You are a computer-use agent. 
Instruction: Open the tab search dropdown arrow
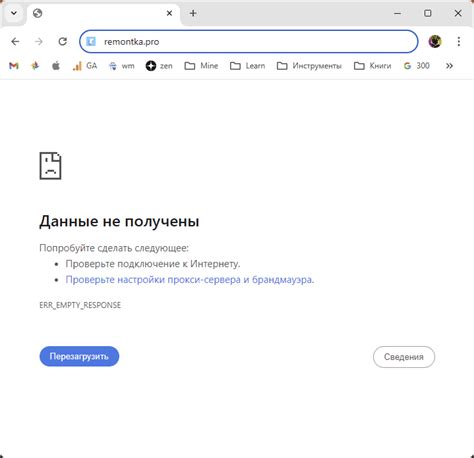[x=14, y=13]
